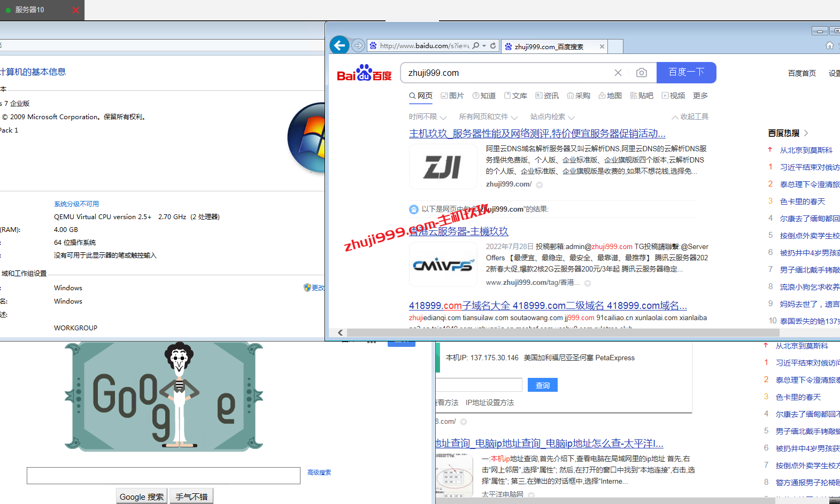The width and height of the screenshot is (840, 504).
Task: Select the 知道 search tab
Action: (484, 96)
